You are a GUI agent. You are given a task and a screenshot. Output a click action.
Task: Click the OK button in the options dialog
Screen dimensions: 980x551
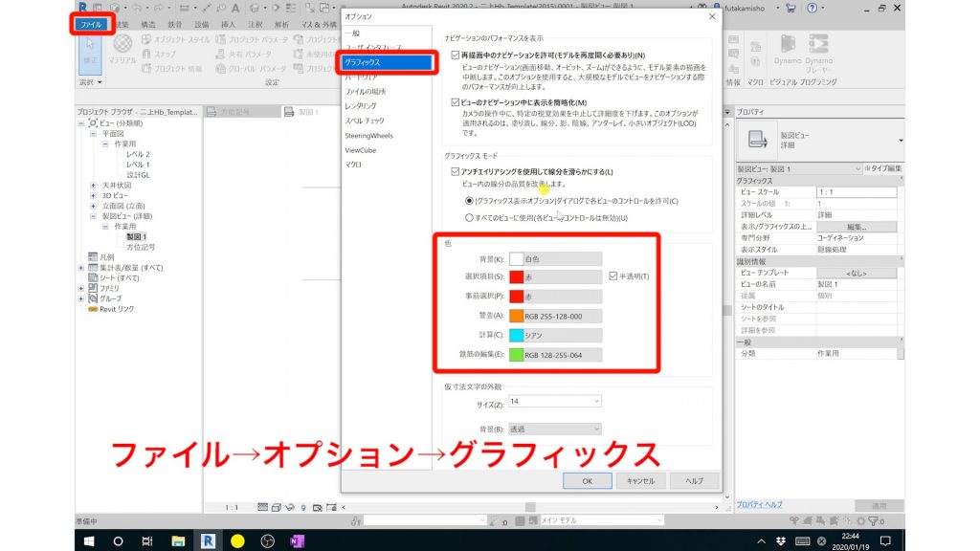(x=587, y=481)
